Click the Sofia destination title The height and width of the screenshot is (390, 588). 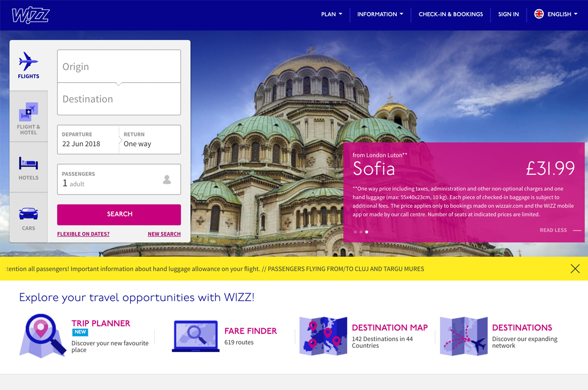374,169
